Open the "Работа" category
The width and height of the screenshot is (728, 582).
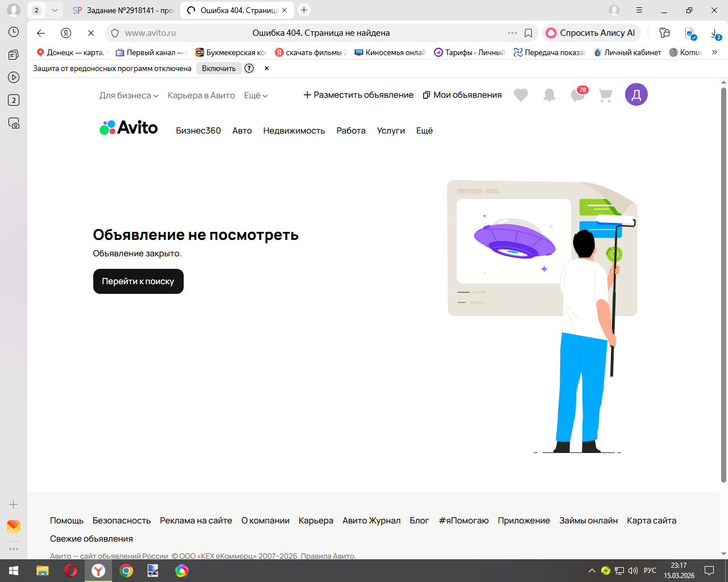coord(351,131)
